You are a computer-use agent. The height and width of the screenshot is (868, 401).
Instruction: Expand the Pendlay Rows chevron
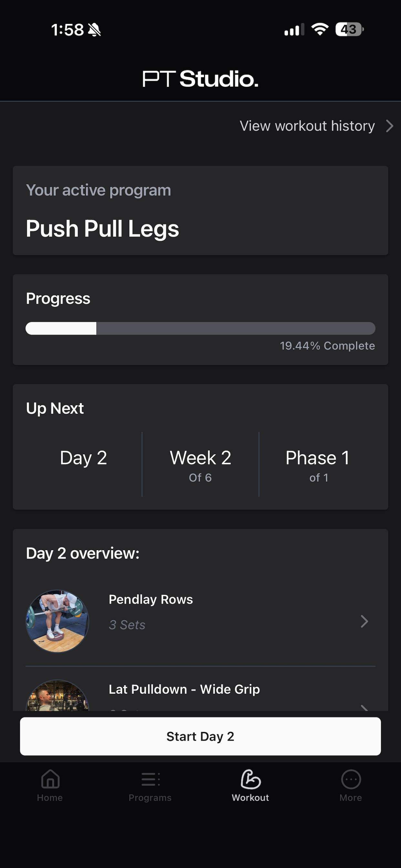pyautogui.click(x=364, y=621)
